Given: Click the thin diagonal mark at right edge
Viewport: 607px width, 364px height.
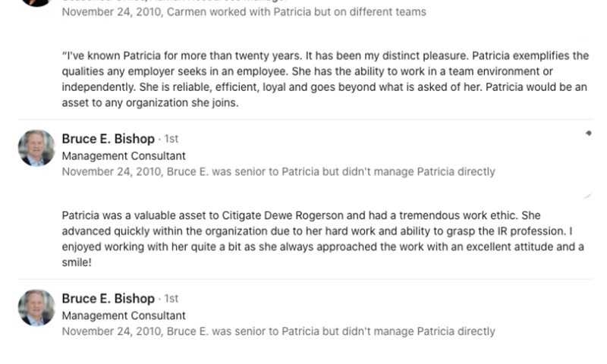Looking at the screenshot, I should (x=587, y=196).
